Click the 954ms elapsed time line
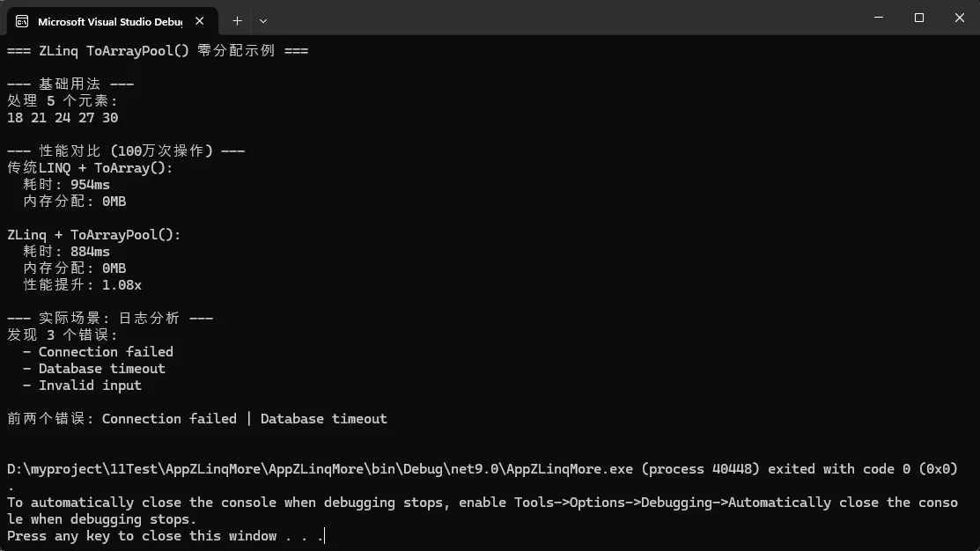Image resolution: width=980 pixels, height=551 pixels. (67, 185)
